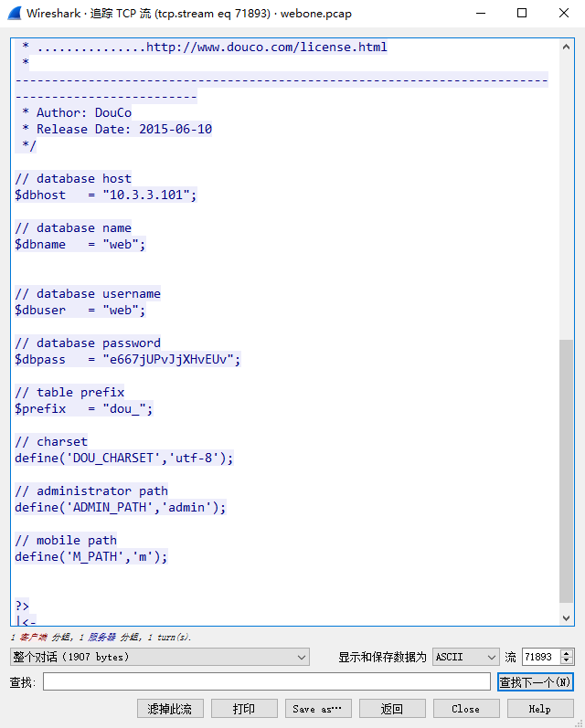Screen dimensions: 585x728
Task: Click the text $dbname = "web";
Action: 80,244
